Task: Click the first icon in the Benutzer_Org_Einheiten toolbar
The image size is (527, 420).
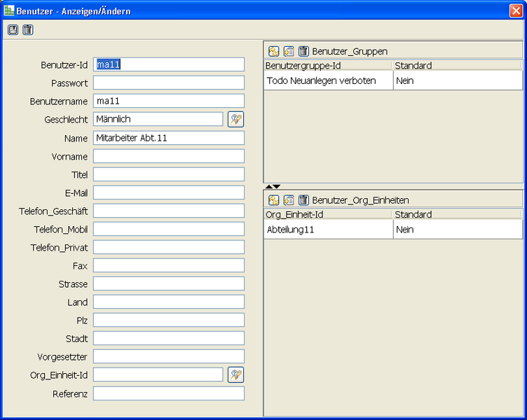Action: pyautogui.click(x=273, y=200)
